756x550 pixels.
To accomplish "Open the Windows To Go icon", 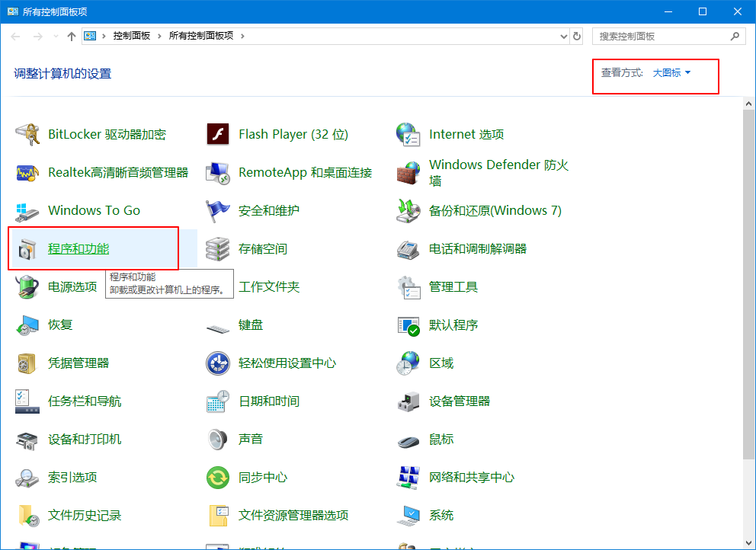I will 27,211.
